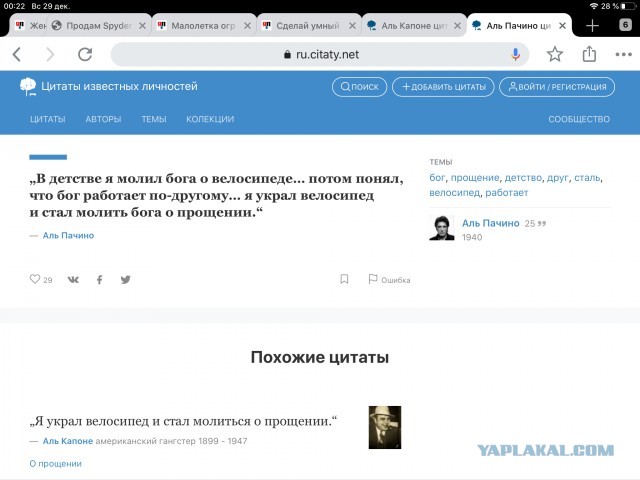Switch to the Сделай умный tab

307,26
